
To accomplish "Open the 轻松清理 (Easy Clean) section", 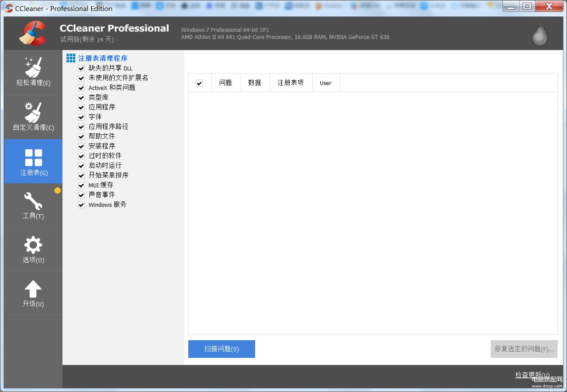I will tap(33, 73).
